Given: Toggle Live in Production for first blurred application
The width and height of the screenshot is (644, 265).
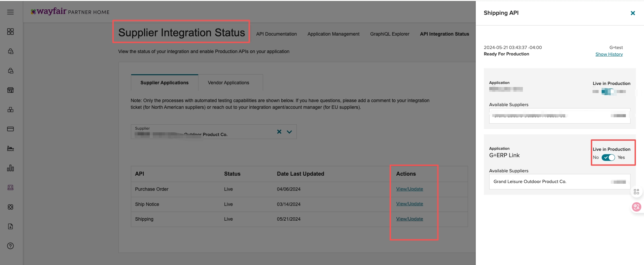Looking at the screenshot, I should pos(607,91).
